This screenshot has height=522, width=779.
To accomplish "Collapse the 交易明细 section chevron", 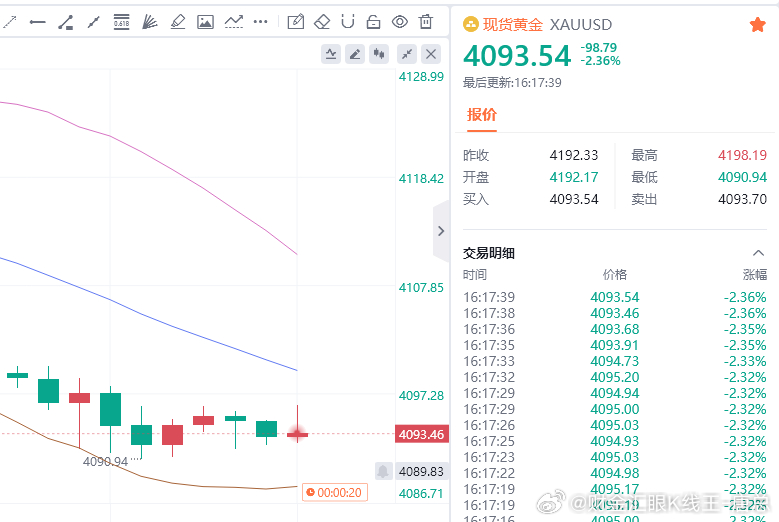I will pos(758,253).
